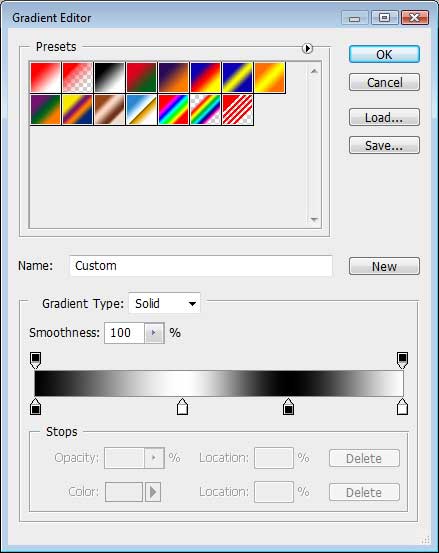The height and width of the screenshot is (553, 439).
Task: Click Delete beside the color Location field
Action: tap(364, 492)
